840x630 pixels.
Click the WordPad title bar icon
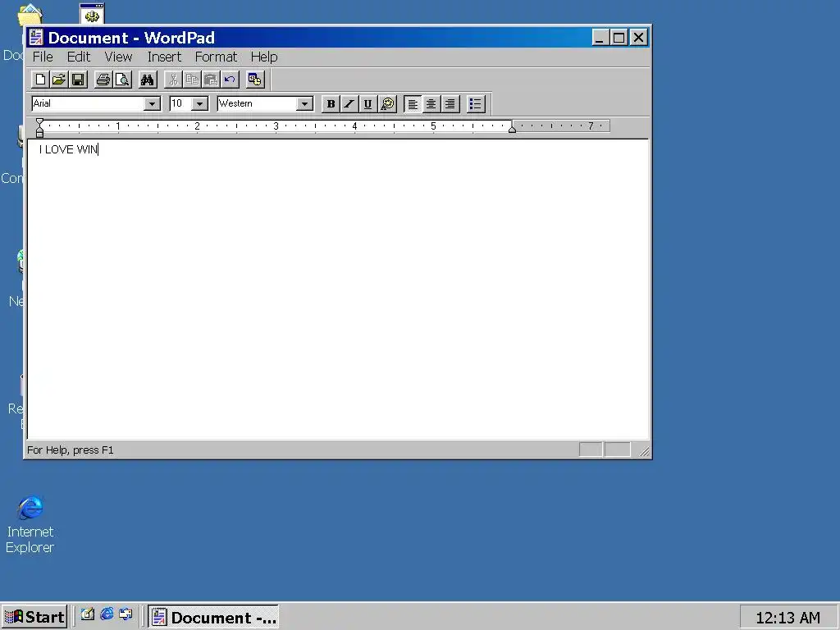pos(36,38)
